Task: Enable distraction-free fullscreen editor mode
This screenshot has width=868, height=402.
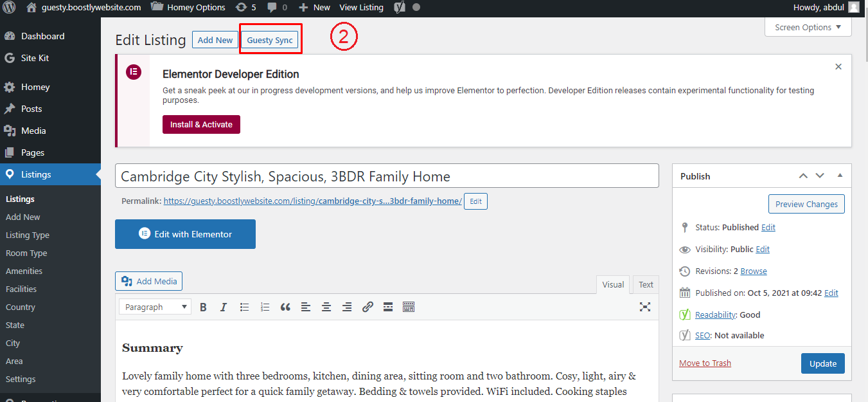Action: tap(645, 307)
